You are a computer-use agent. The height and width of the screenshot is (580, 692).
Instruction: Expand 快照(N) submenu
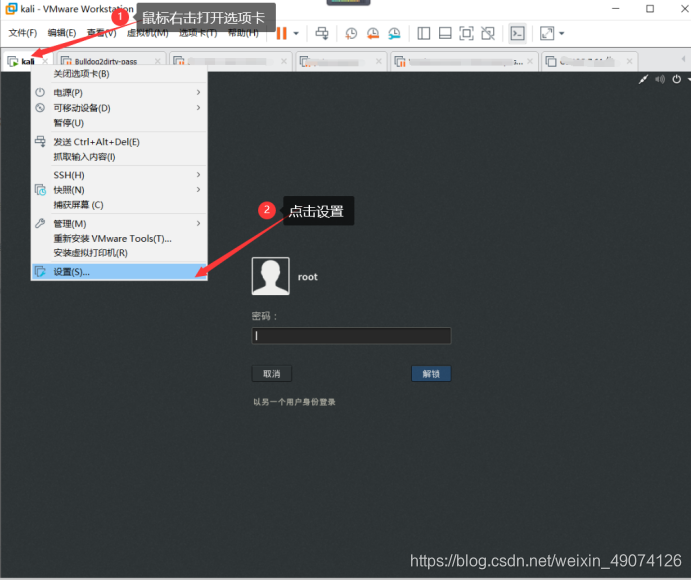coord(119,190)
